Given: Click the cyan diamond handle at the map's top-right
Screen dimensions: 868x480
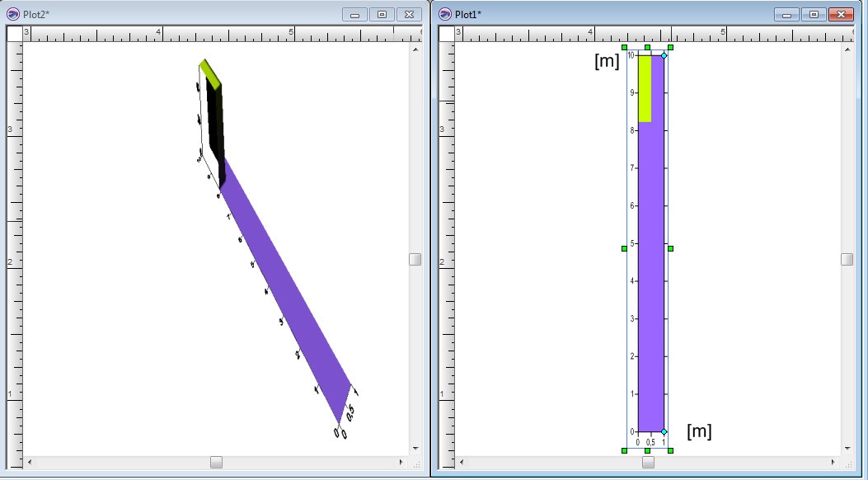Looking at the screenshot, I should pos(664,55).
